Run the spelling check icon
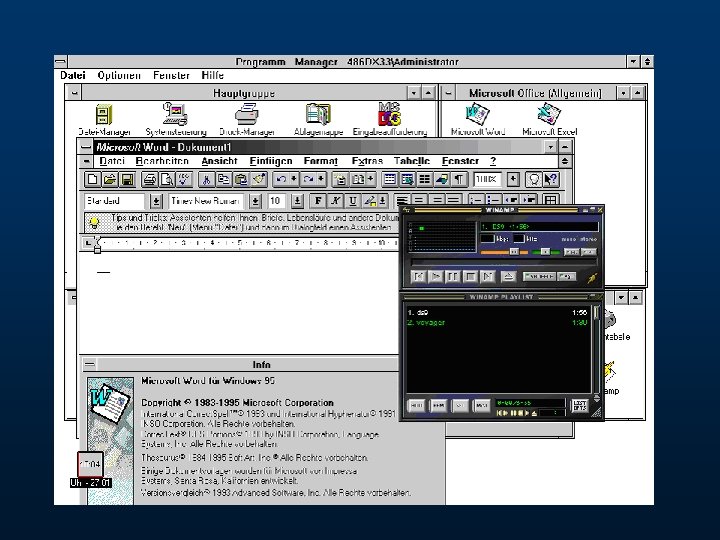The width and height of the screenshot is (720, 540). coord(184,179)
